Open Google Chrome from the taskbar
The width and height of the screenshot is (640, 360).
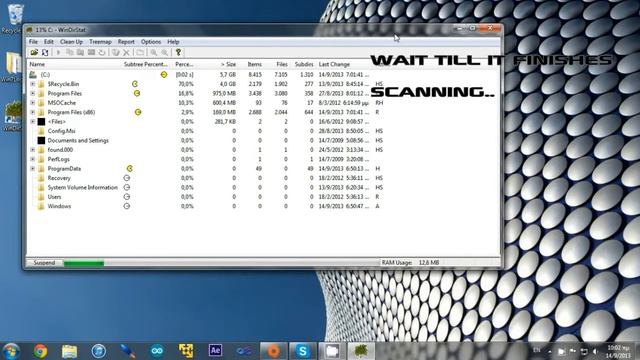(x=40, y=351)
